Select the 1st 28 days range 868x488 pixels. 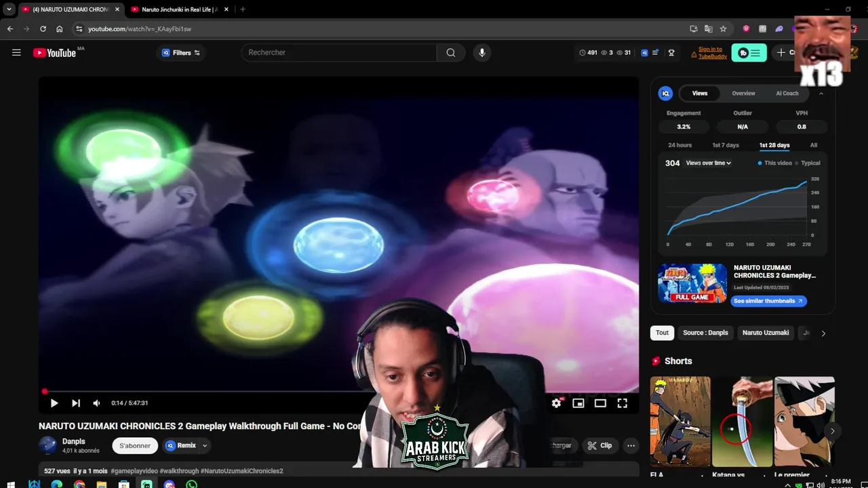click(774, 145)
